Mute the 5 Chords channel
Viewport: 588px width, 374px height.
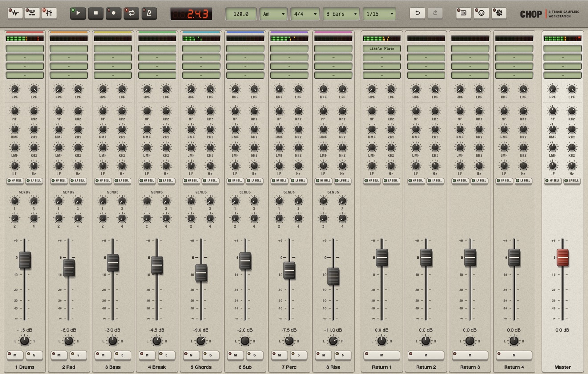(192, 355)
